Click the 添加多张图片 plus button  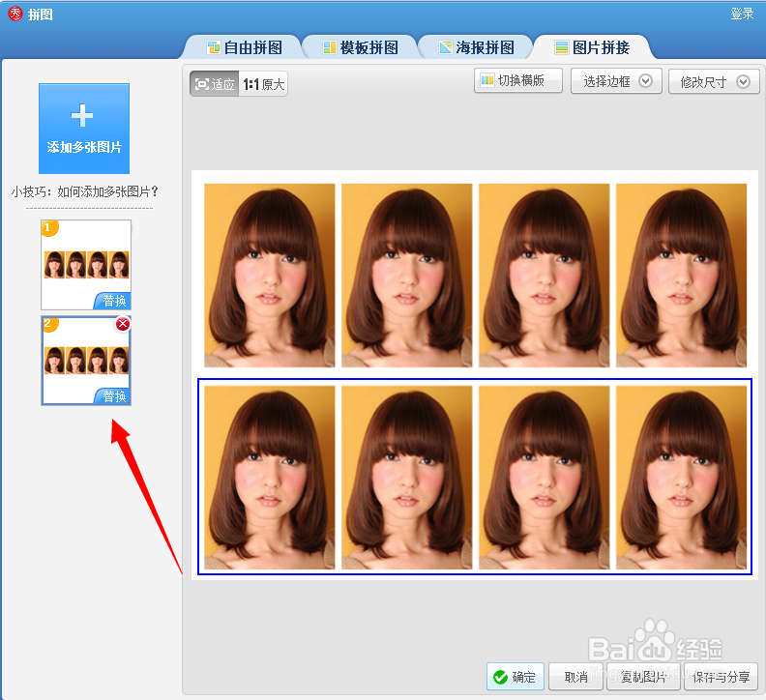pos(84,129)
